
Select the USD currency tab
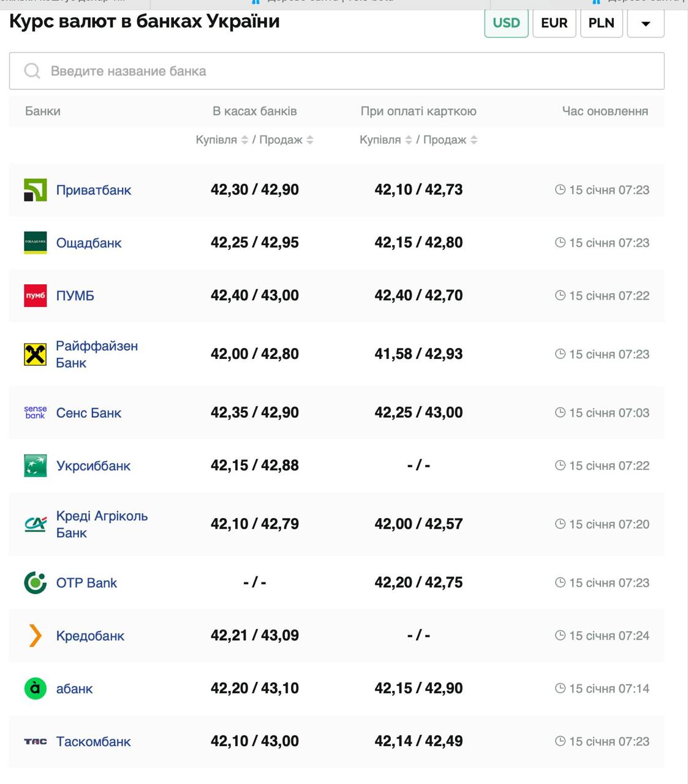coord(506,23)
